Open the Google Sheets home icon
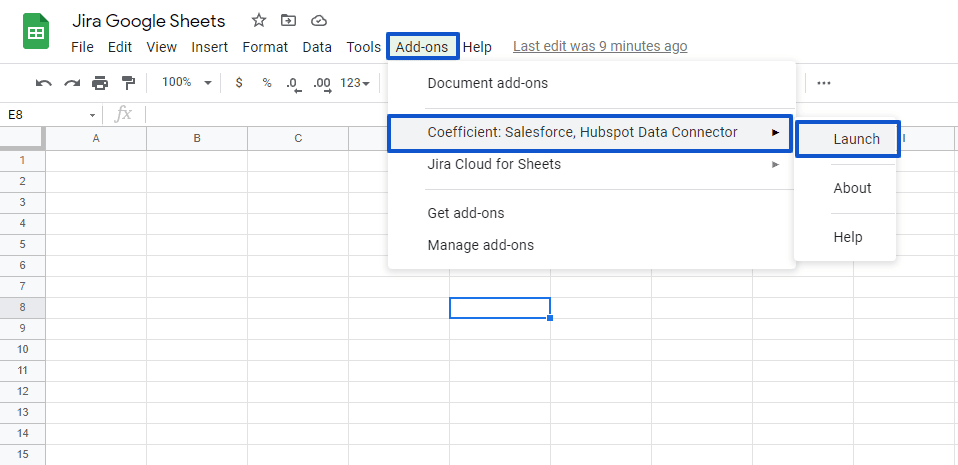The height and width of the screenshot is (465, 958). [35, 31]
